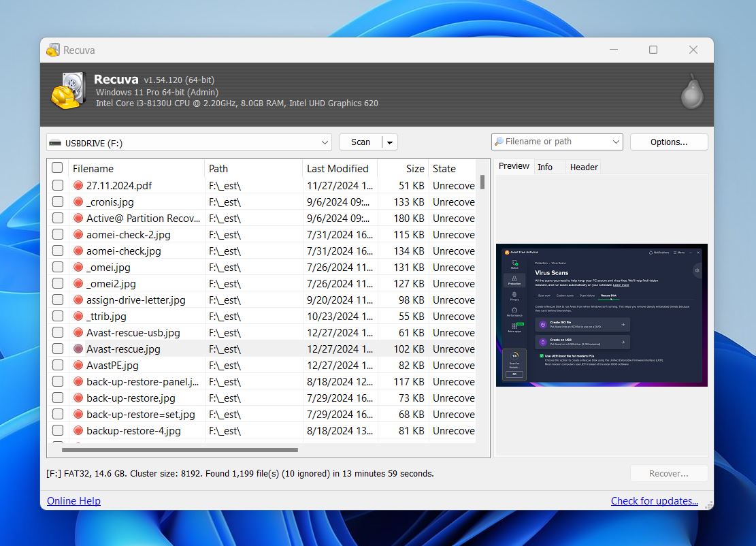Click the magnifier icon in the filename search field

coord(500,142)
